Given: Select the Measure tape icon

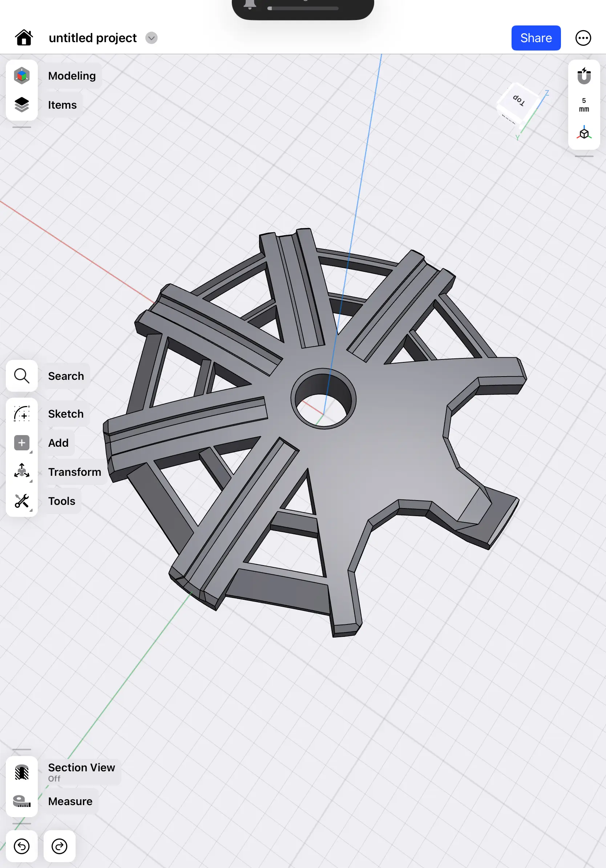Looking at the screenshot, I should [22, 801].
